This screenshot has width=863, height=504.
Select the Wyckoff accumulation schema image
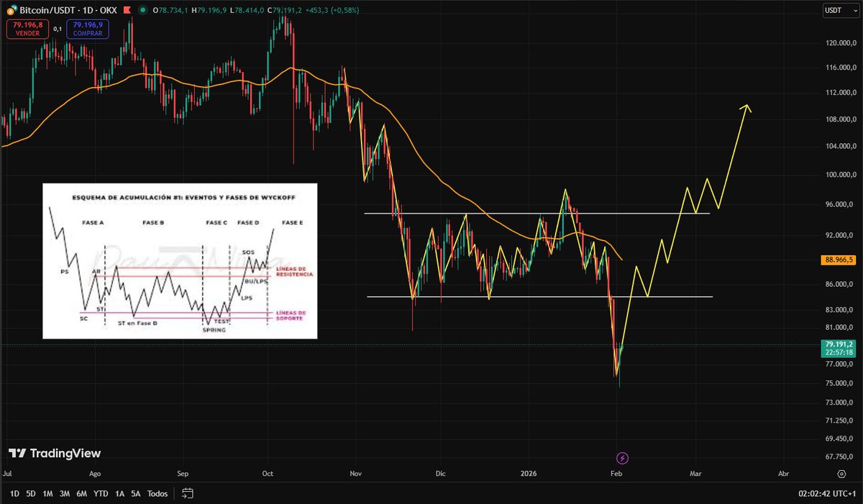179,260
